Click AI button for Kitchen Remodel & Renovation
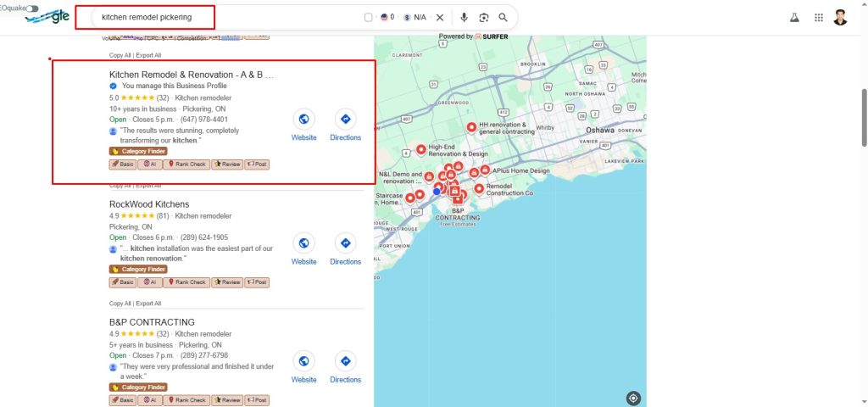This screenshot has width=868, height=407. click(149, 164)
